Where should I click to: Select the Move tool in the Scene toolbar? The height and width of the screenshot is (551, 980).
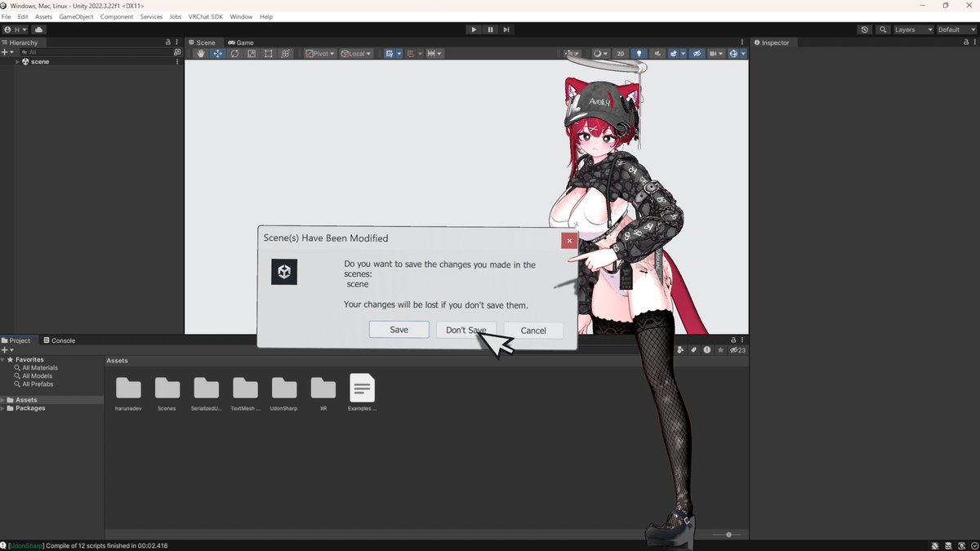point(217,53)
